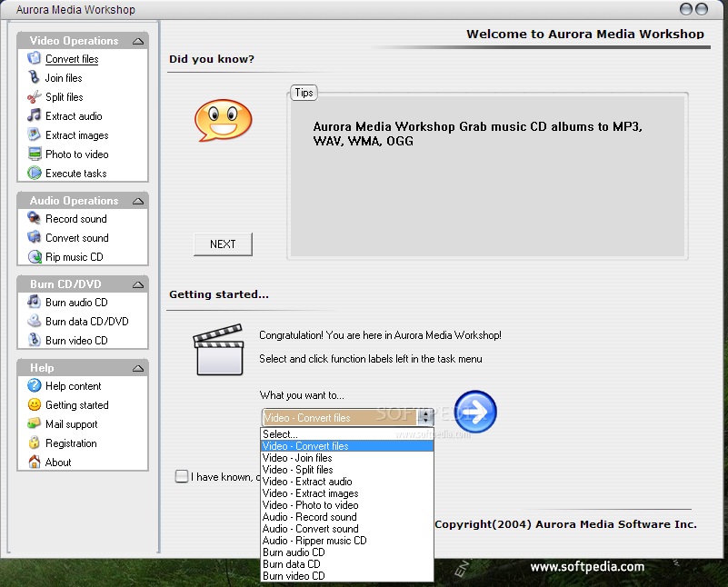Screen dimensions: 728x587
Task: Open the Photo to video link text
Action: [77, 154]
